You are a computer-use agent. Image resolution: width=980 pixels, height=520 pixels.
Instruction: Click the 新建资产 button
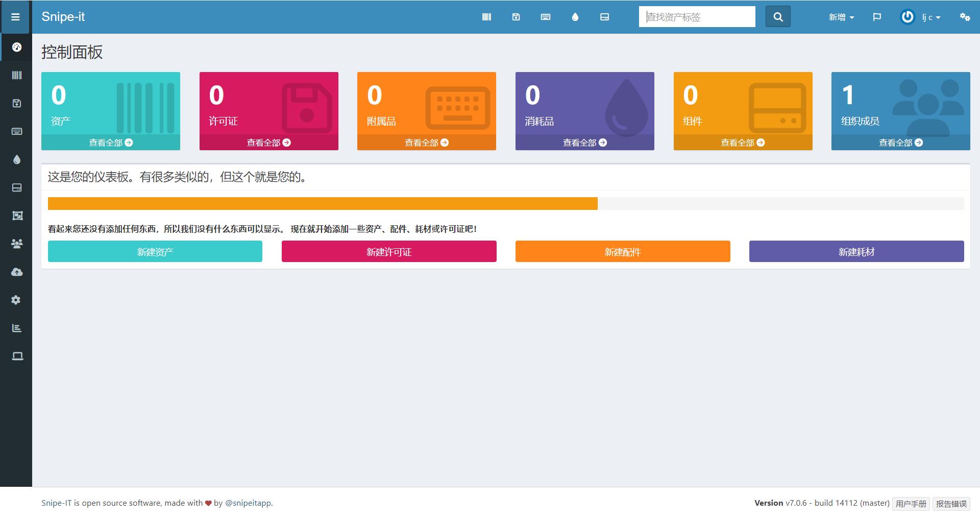[x=155, y=251]
